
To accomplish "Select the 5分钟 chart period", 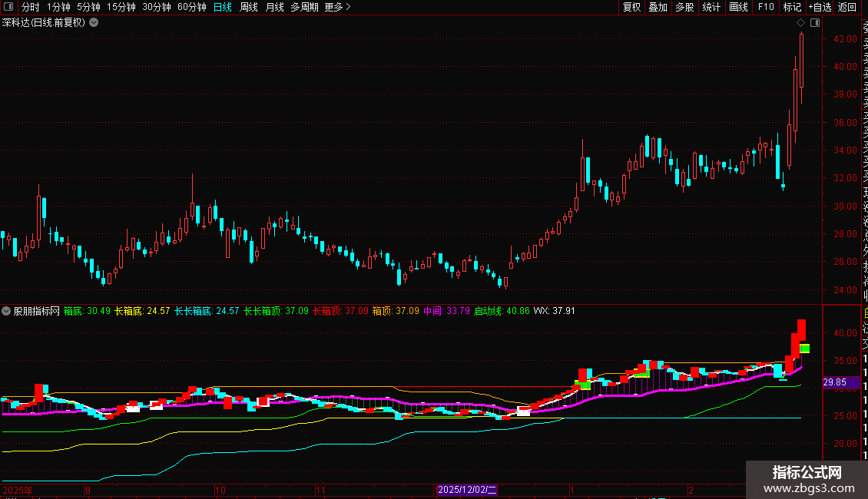I will pos(88,7).
